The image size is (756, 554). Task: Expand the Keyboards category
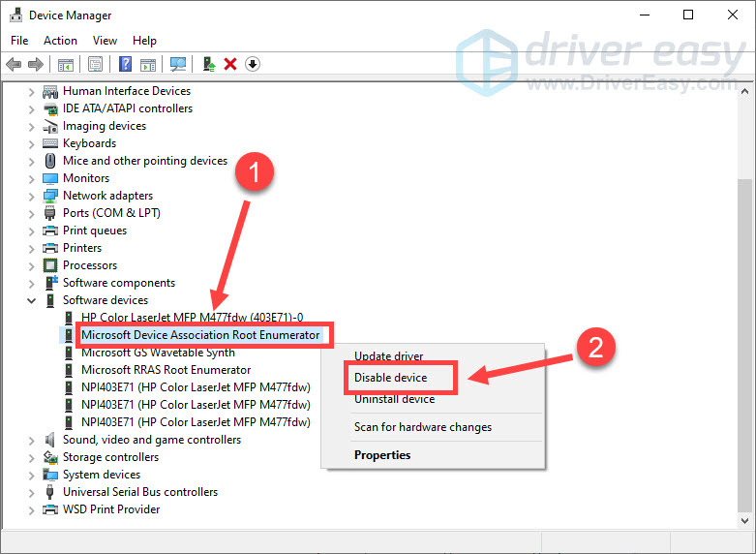click(x=32, y=143)
